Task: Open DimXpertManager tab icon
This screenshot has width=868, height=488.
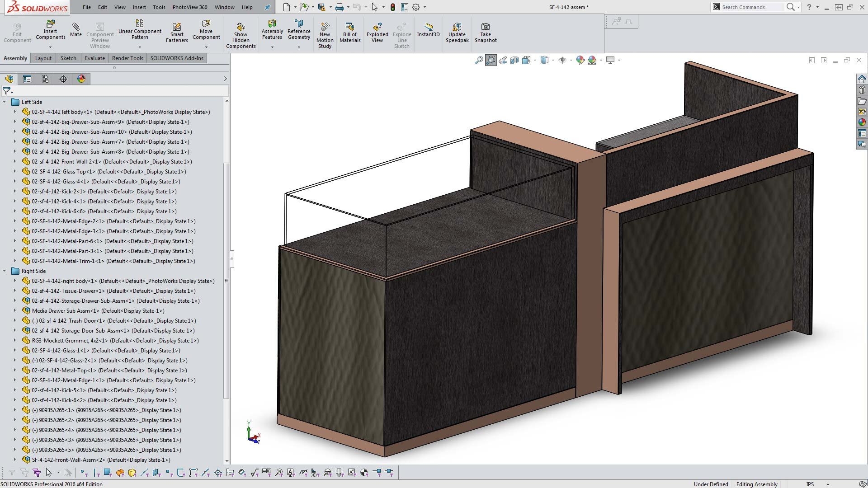Action: 63,79
